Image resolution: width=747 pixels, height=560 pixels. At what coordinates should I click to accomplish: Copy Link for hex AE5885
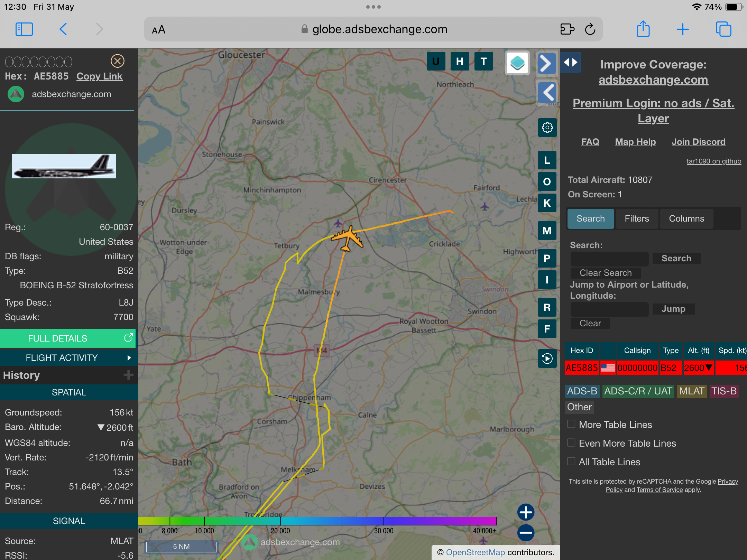(99, 76)
